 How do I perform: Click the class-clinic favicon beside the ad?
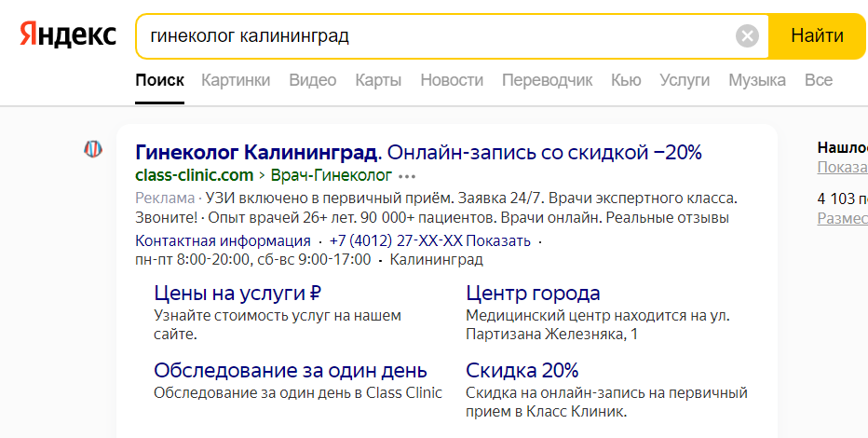tap(93, 148)
